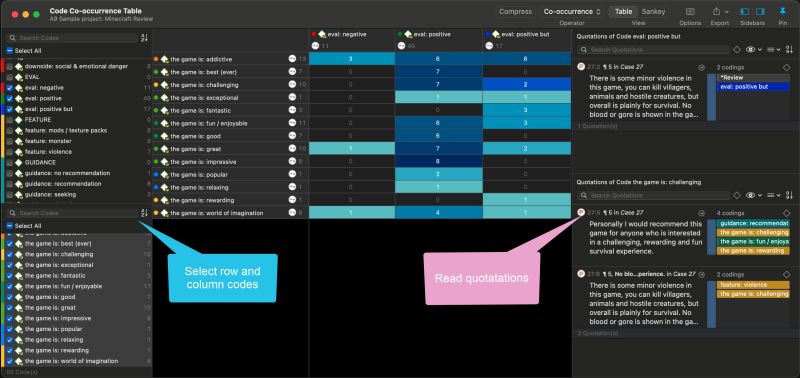800x378 pixels.
Task: Switch to the Table view
Action: click(623, 11)
